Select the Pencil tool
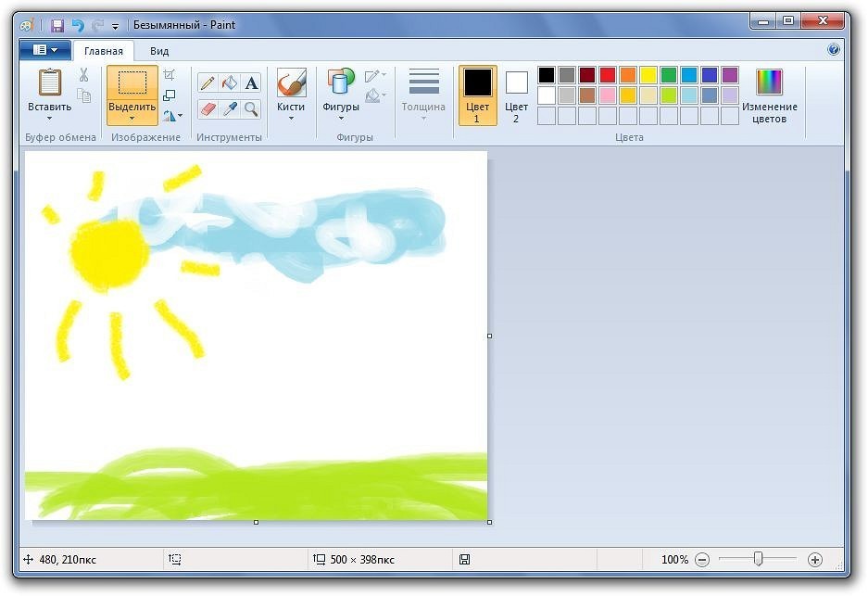 coord(208,83)
